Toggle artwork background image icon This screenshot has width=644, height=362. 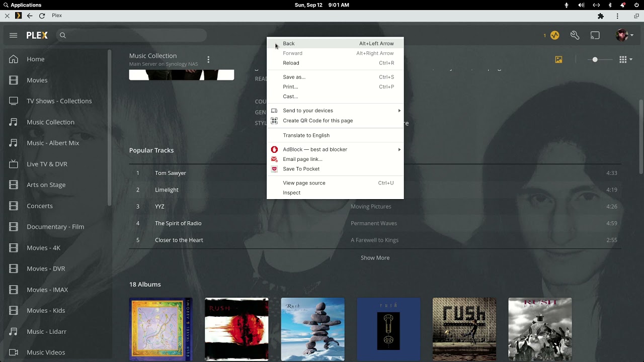pos(558,59)
